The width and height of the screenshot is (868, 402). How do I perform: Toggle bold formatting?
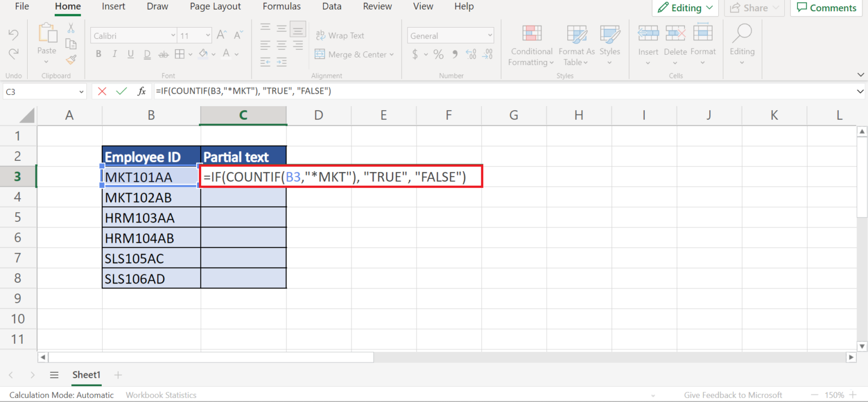[98, 54]
